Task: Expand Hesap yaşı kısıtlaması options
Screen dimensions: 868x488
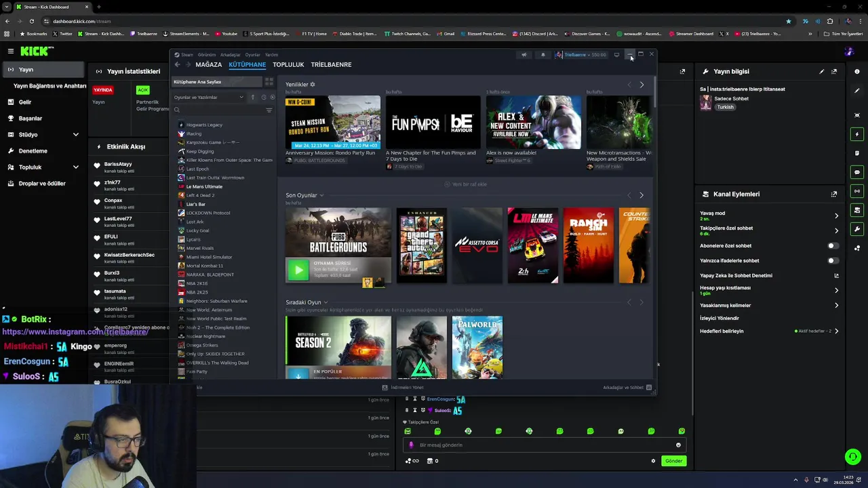Action: tap(836, 290)
